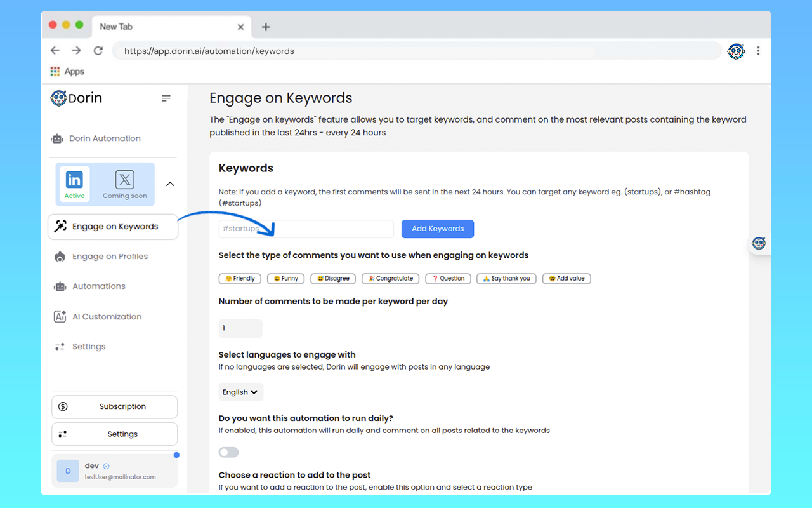Toggle the Funny comment type
The width and height of the screenshot is (812, 508).
click(x=286, y=278)
